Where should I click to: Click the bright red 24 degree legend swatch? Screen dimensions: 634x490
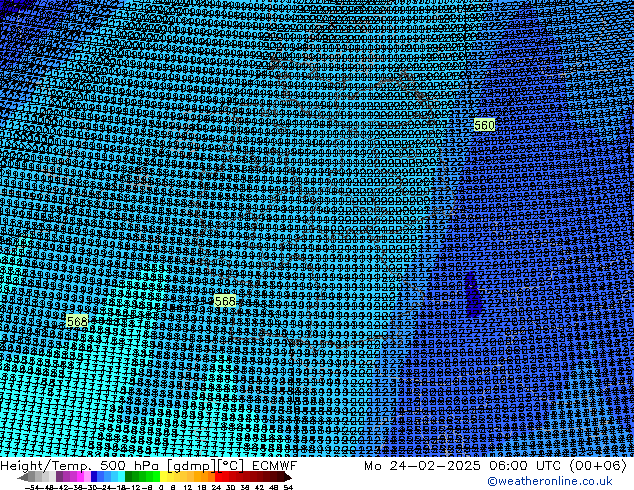[218, 477]
